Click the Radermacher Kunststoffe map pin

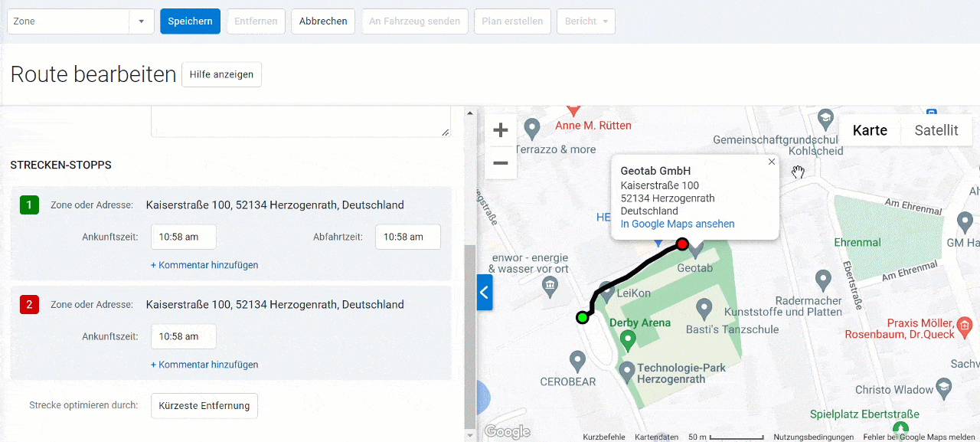tap(824, 280)
